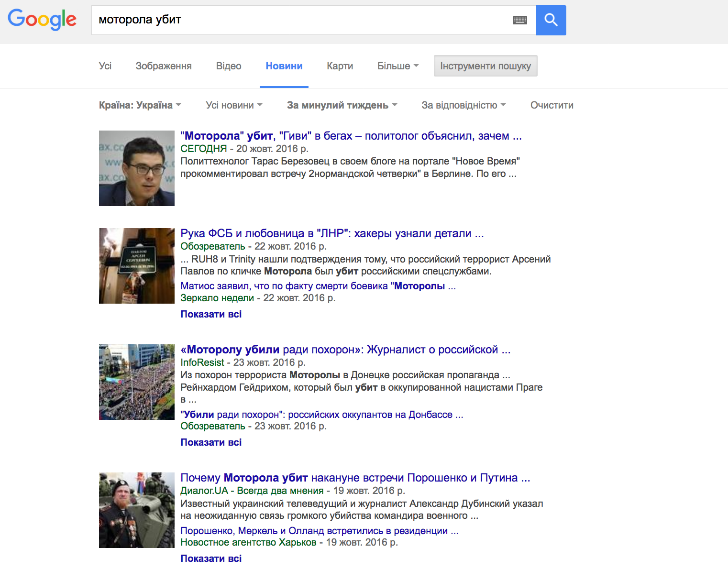Click Очистити to clear filters
Screen dimensions: 728x570
click(x=552, y=105)
